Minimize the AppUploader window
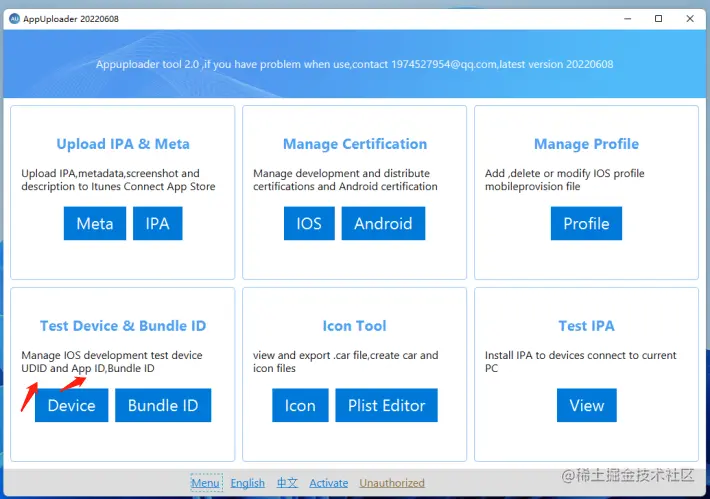This screenshot has height=499, width=710. click(x=628, y=19)
